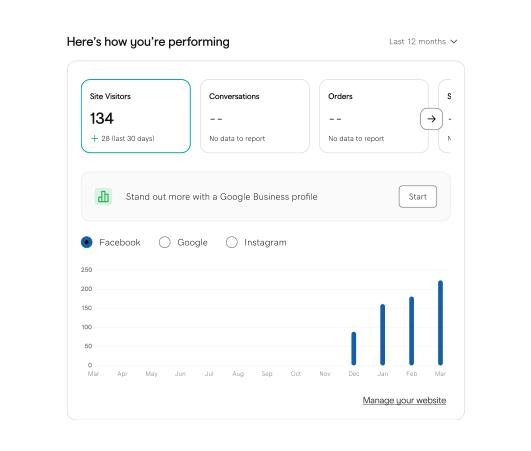Click the chevron next to Last 12 months

(454, 42)
